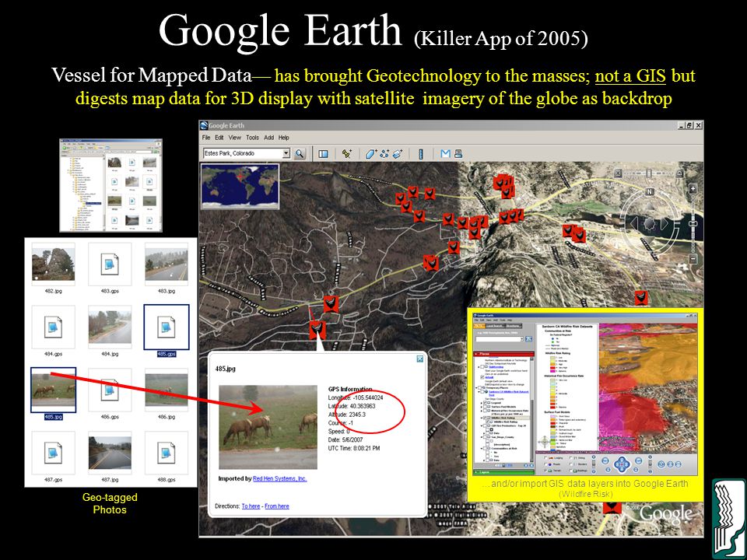Close the 485.jpg info balloon

(419, 359)
